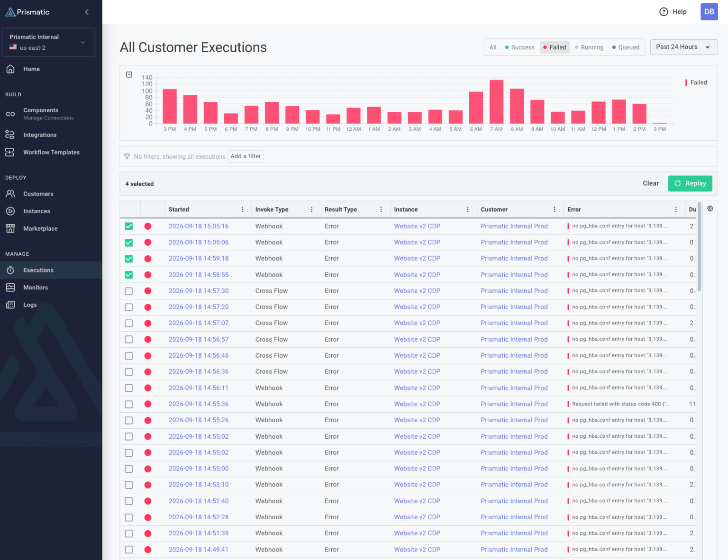This screenshot has height=560, width=728.
Task: Click the Home house icon
Action: click(x=10, y=69)
